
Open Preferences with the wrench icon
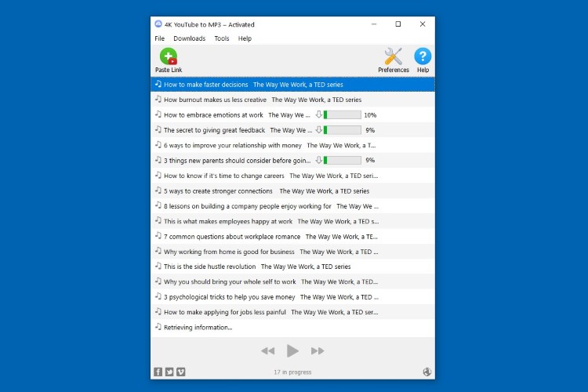point(393,60)
